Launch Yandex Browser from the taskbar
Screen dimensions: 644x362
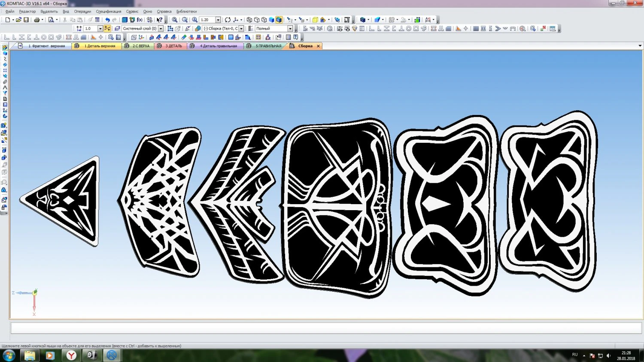(70, 355)
